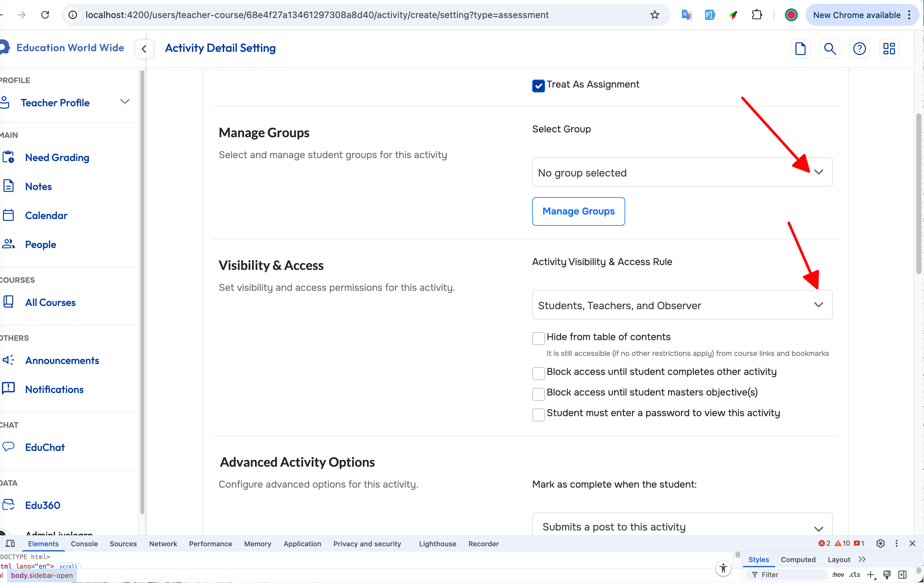Switch to the Console tab
Viewport: 924px width, 583px height.
coord(84,543)
